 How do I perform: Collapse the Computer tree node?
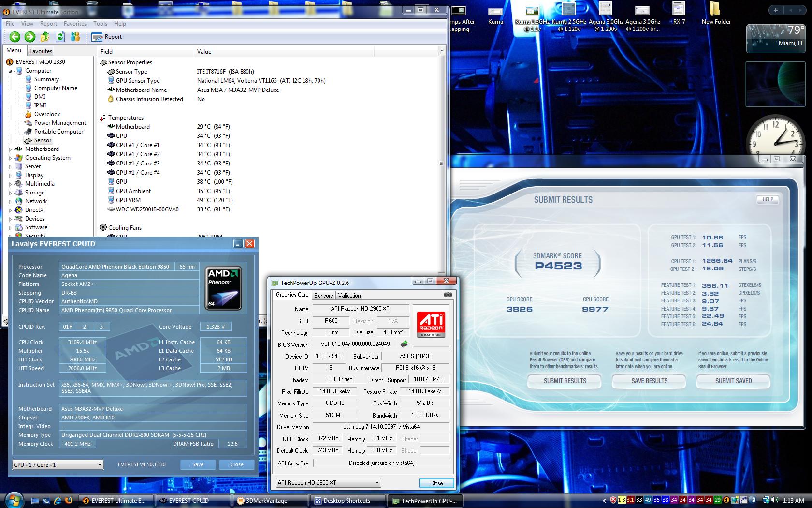point(11,71)
